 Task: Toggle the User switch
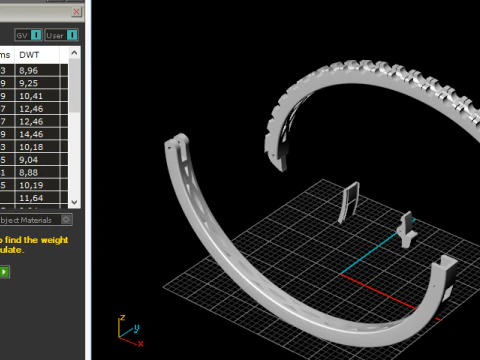pos(62,35)
